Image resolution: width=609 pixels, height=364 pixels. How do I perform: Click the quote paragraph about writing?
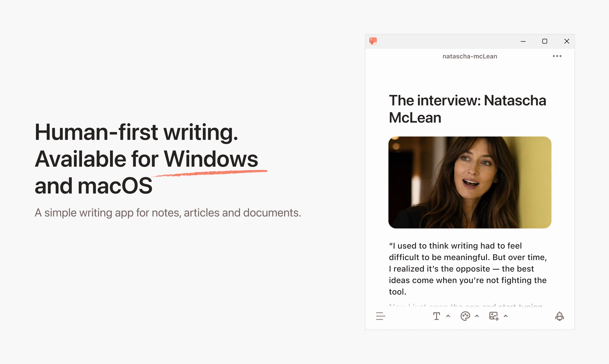(x=468, y=269)
